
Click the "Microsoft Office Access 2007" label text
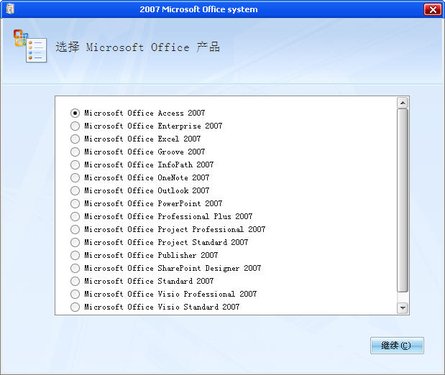tap(145, 113)
